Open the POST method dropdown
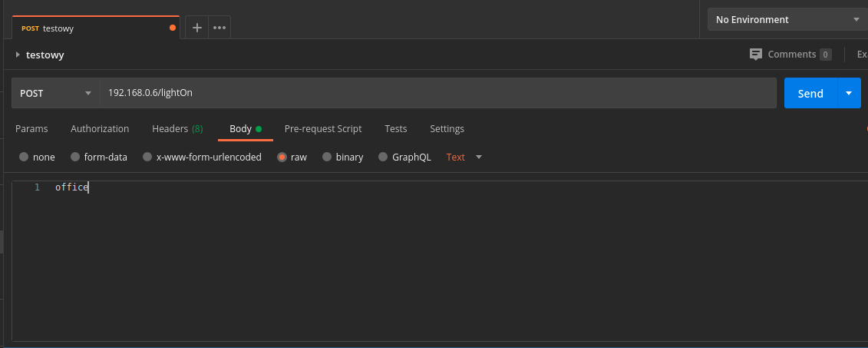The width and height of the screenshot is (868, 348). point(55,93)
